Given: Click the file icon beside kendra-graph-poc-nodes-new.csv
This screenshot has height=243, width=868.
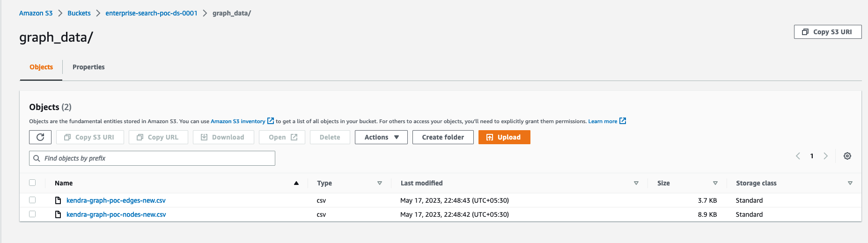Looking at the screenshot, I should (x=58, y=214).
